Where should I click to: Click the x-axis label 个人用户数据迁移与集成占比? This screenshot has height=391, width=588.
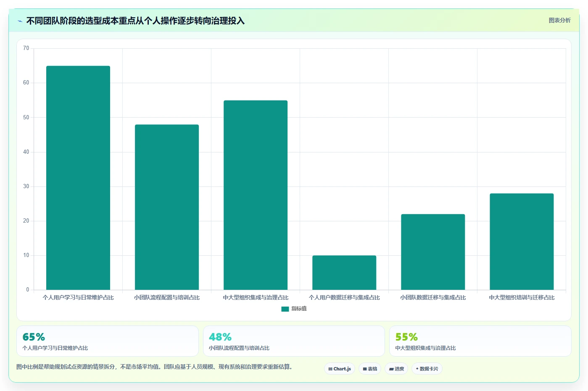344,297
